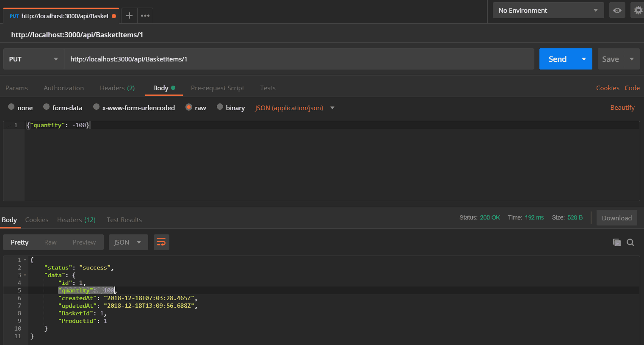This screenshot has width=644, height=345.
Task: Collapse the data object at line 3
Action: point(25,275)
